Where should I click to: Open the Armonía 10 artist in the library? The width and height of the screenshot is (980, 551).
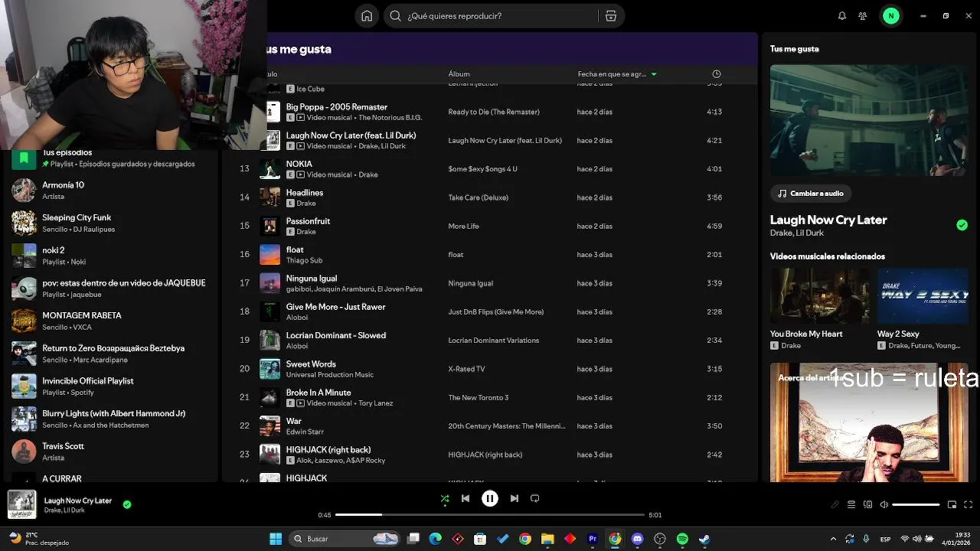(x=111, y=191)
